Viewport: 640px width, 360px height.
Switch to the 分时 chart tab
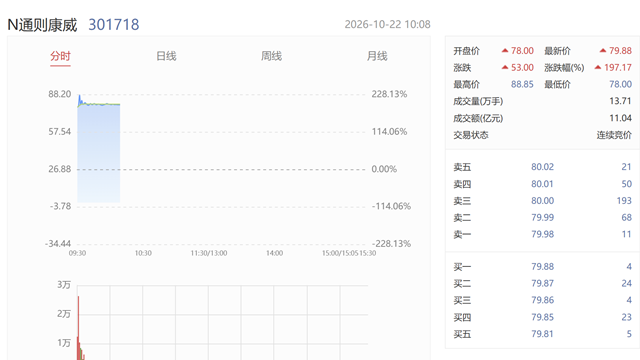(60, 56)
